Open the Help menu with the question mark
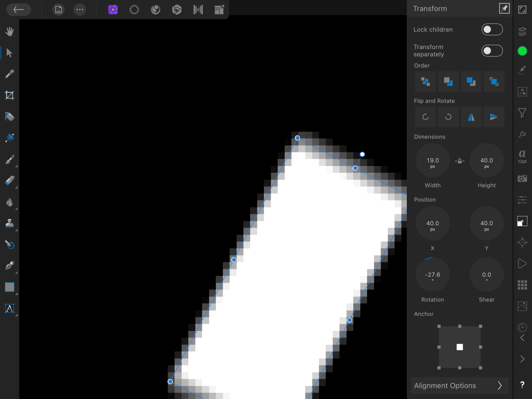The height and width of the screenshot is (399, 532). click(x=522, y=384)
